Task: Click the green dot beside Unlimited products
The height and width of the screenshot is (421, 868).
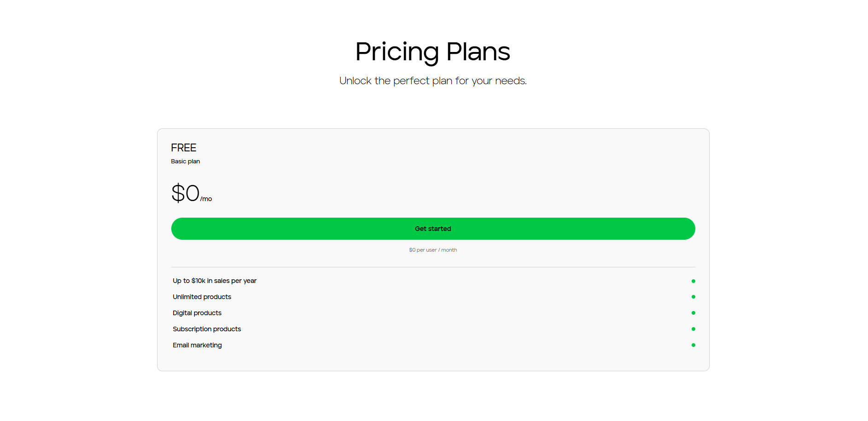Action: 693,297
